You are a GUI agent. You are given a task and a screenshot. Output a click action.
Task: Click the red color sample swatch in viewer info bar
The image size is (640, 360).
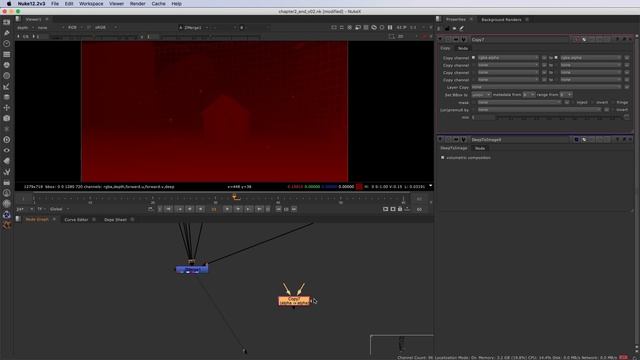click(359, 187)
